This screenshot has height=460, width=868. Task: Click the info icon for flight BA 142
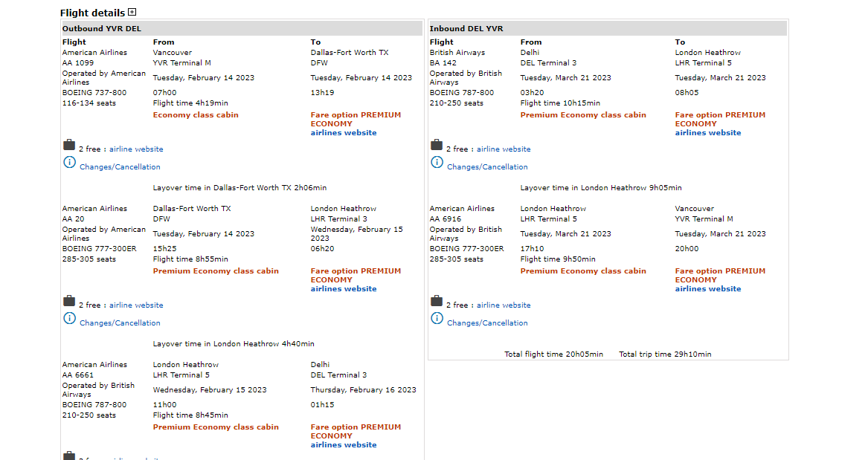point(437,162)
